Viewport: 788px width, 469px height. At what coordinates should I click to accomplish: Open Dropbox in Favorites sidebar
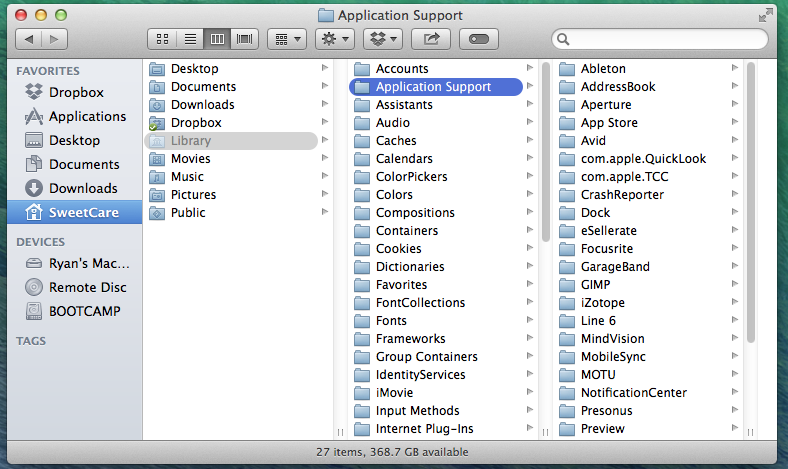[x=76, y=92]
